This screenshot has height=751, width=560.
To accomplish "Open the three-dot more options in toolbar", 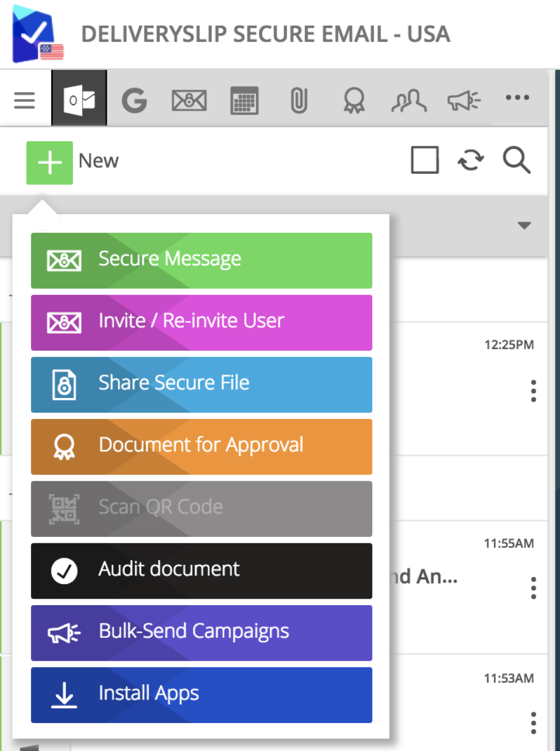I will point(517,97).
